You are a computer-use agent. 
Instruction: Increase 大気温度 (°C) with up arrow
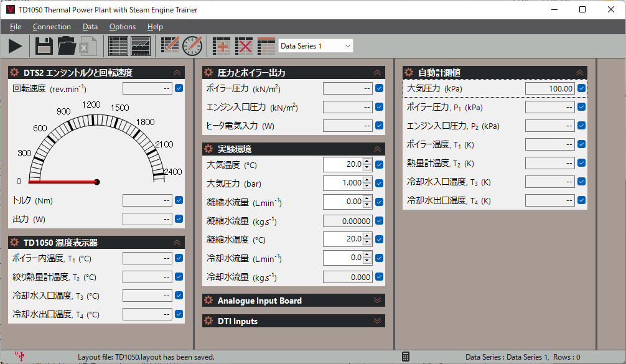[x=367, y=161]
